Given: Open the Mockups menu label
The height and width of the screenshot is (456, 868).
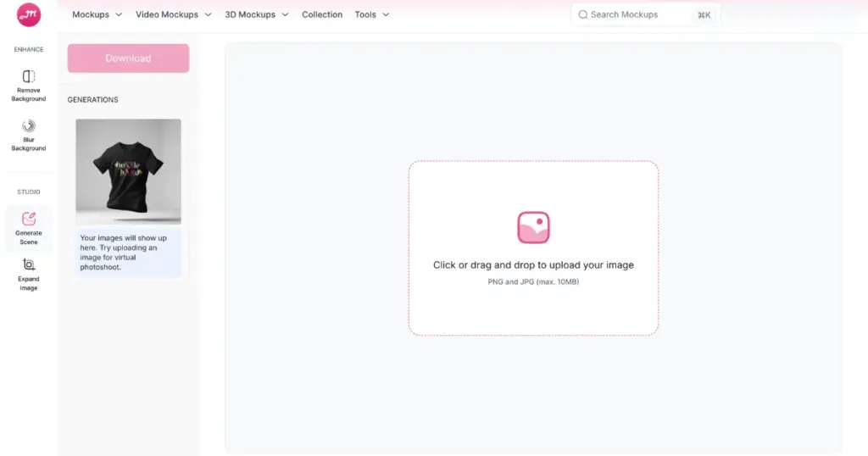Looking at the screenshot, I should 91,14.
